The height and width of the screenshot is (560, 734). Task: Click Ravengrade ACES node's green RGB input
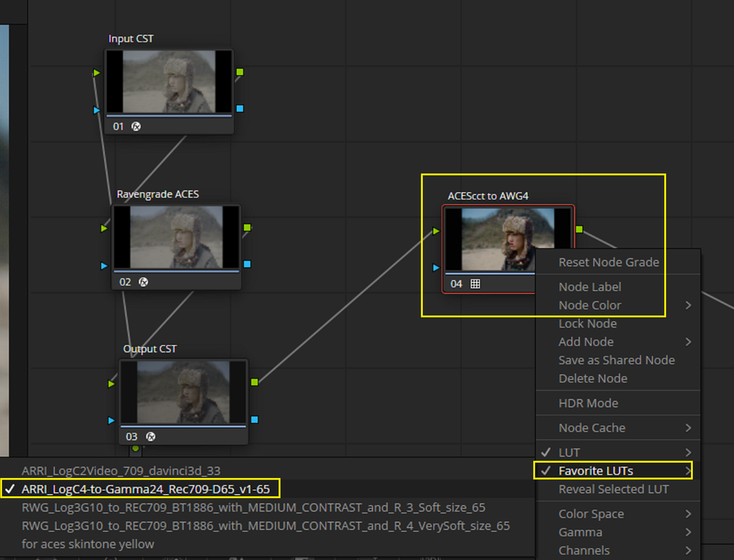click(x=104, y=228)
